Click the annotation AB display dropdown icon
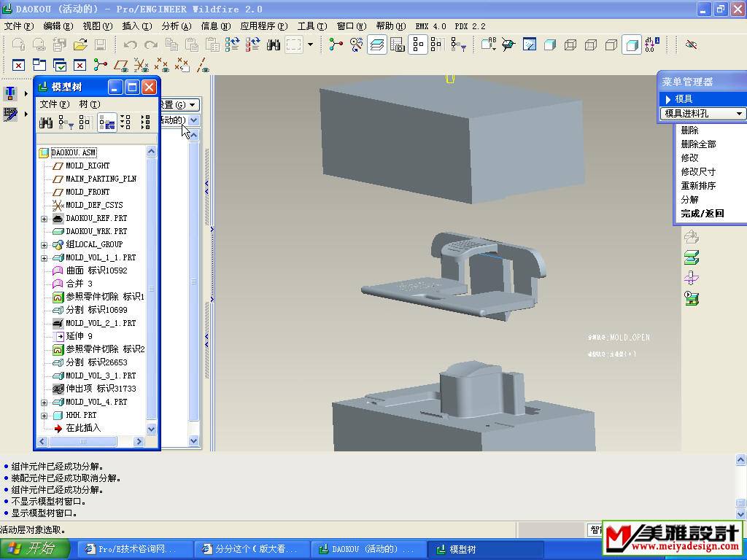Viewport: 747px width, 560px height. 488,44
